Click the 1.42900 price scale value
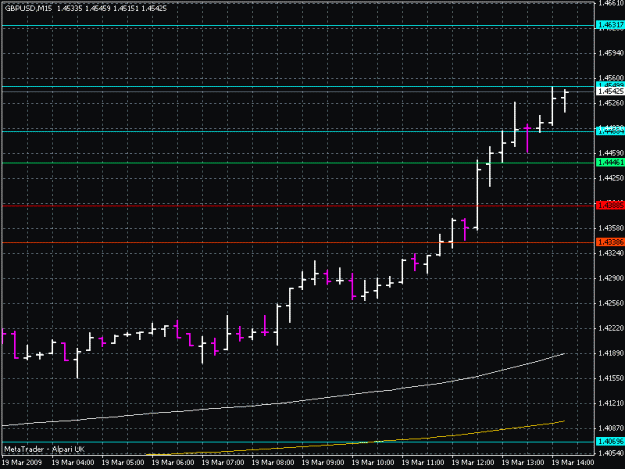Viewport: 625px width, 469px height. pos(611,278)
